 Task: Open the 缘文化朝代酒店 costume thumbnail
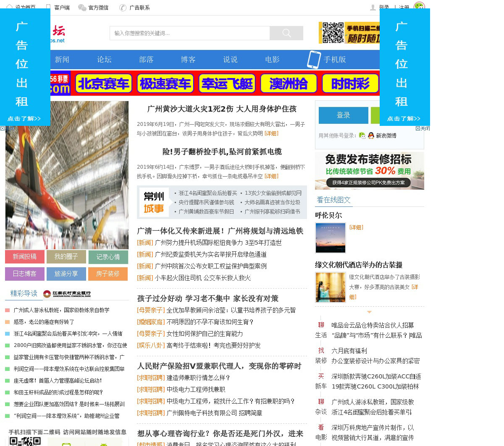[331, 287]
